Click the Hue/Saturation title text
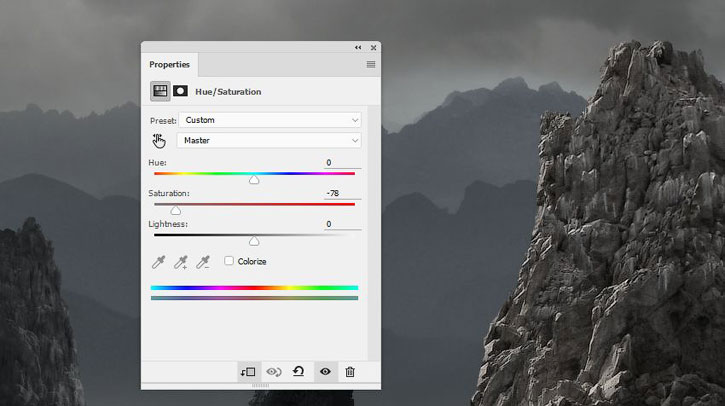725x406 pixels. point(228,92)
